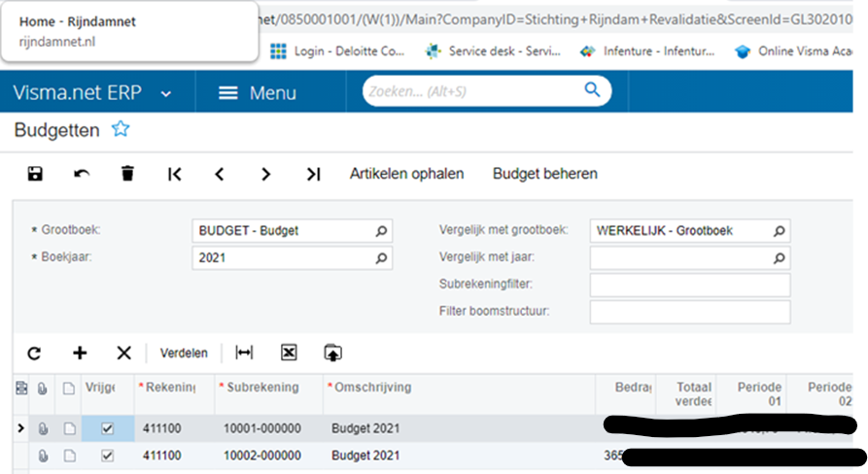
Task: Open the notes icon on the 10001-000000 row
Action: point(69,428)
